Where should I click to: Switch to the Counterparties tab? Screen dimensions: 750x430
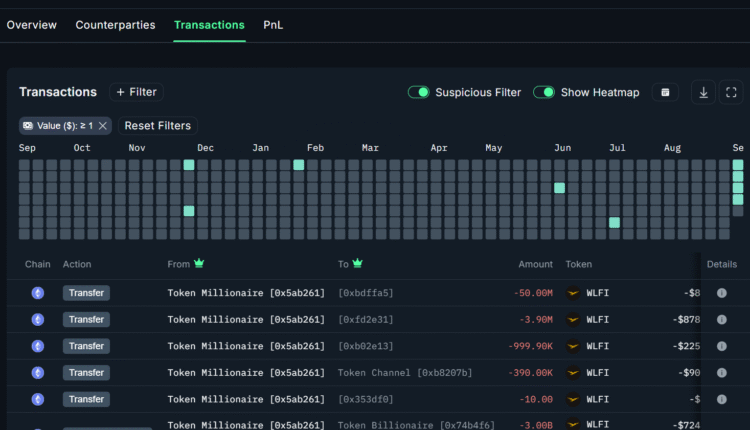point(115,25)
